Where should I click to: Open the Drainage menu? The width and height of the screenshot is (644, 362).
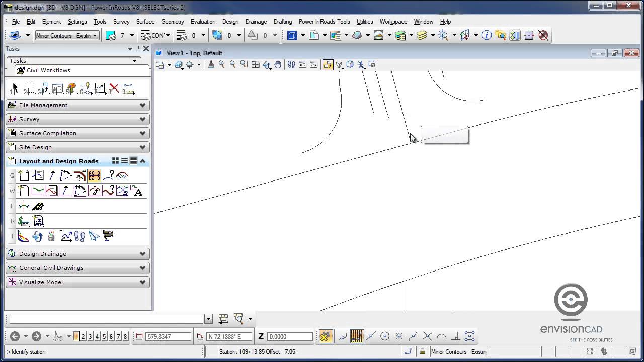click(x=256, y=22)
